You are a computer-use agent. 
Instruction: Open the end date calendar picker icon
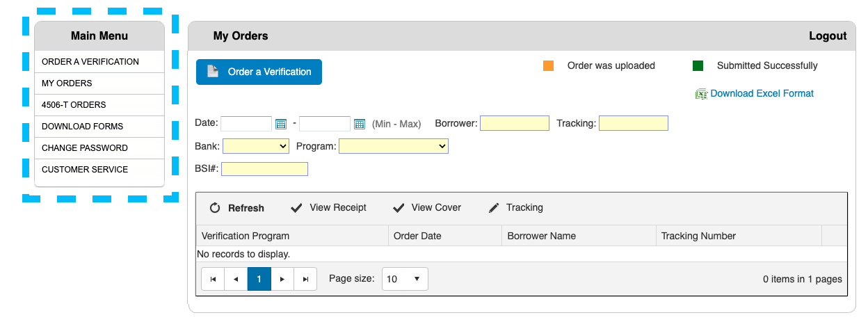(x=360, y=124)
